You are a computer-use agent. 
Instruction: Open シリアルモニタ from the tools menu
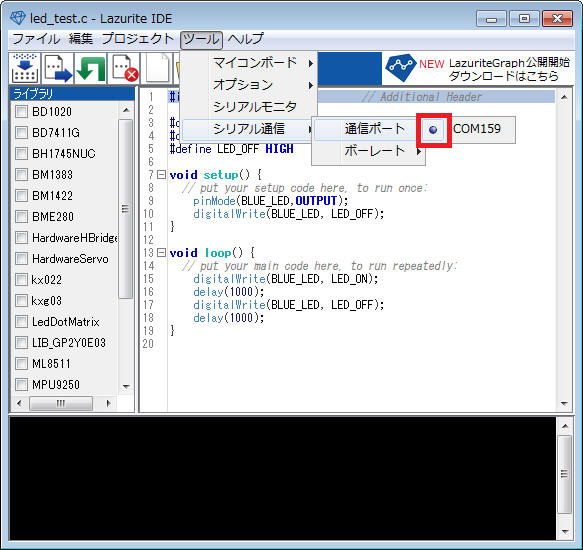pos(249,107)
